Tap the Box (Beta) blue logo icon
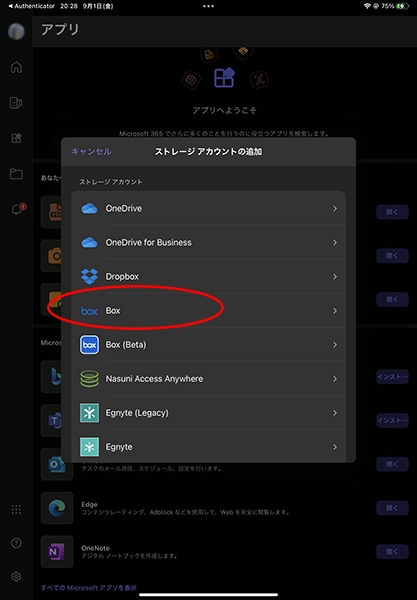The width and height of the screenshot is (417, 600). pos(89,345)
